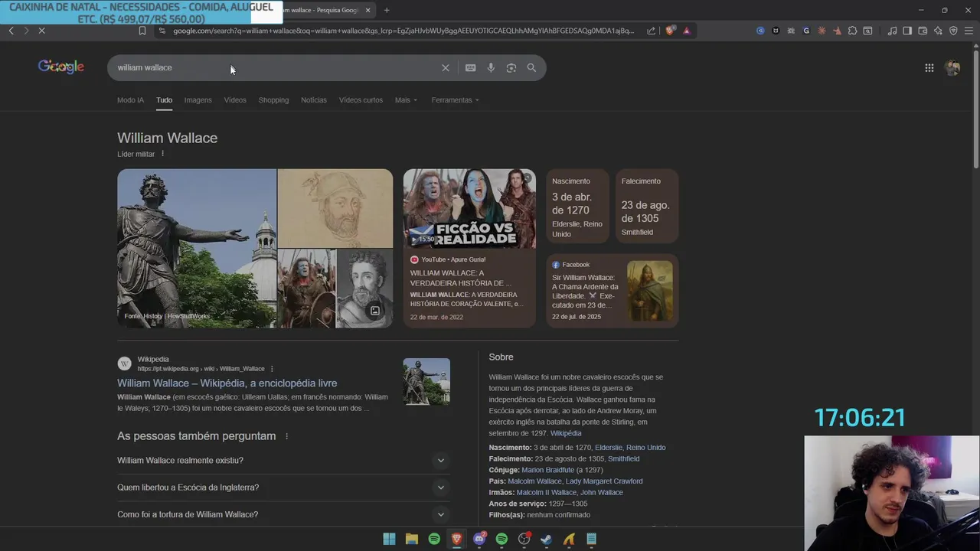
Task: Click the Brave Shields lion icon
Action: 670,31
